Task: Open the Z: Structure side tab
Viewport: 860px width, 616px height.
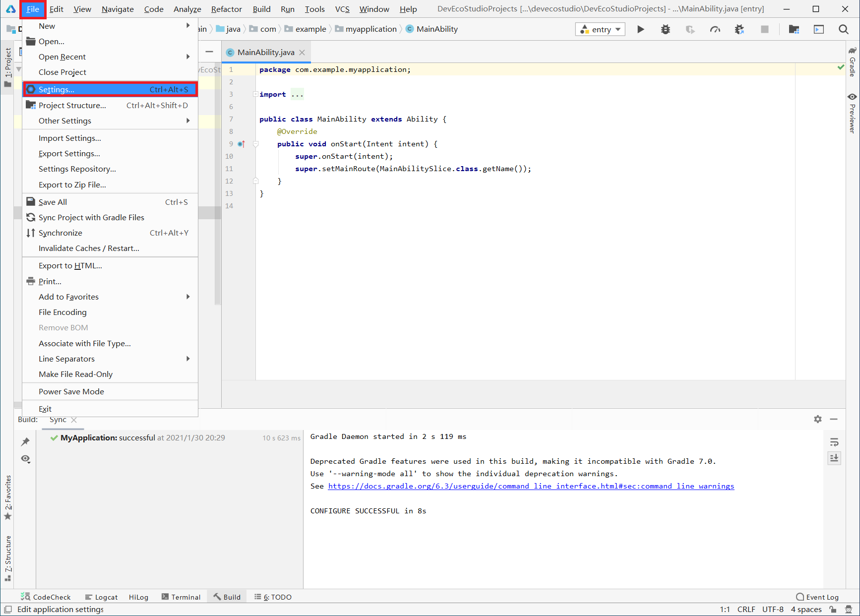Action: [x=8, y=558]
